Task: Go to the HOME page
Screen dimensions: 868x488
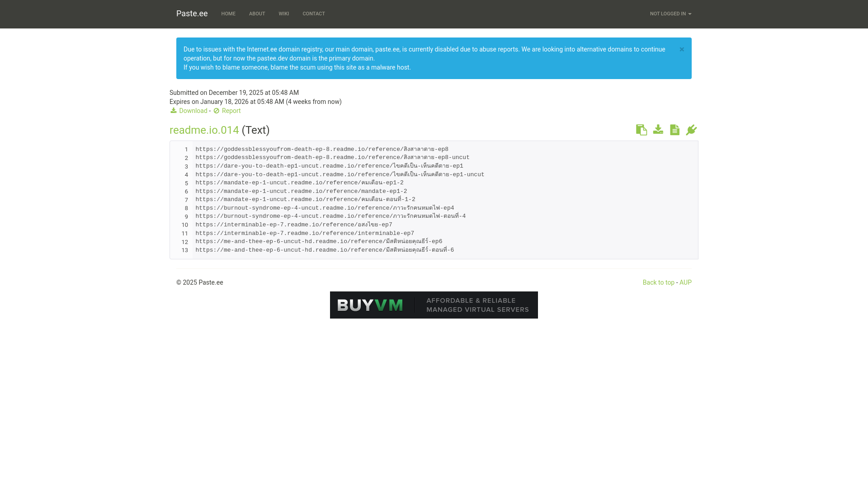Action: coord(228,14)
